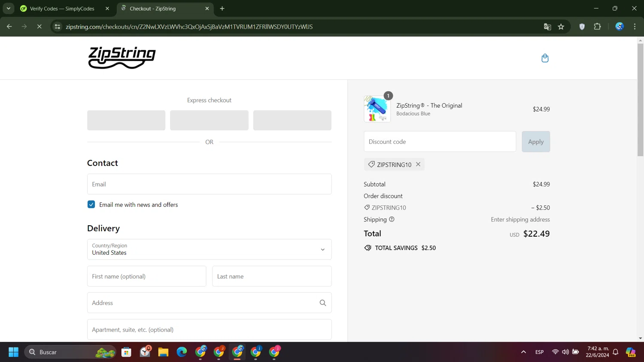Remove the ZIPSTRING10 discount code

(x=418, y=164)
